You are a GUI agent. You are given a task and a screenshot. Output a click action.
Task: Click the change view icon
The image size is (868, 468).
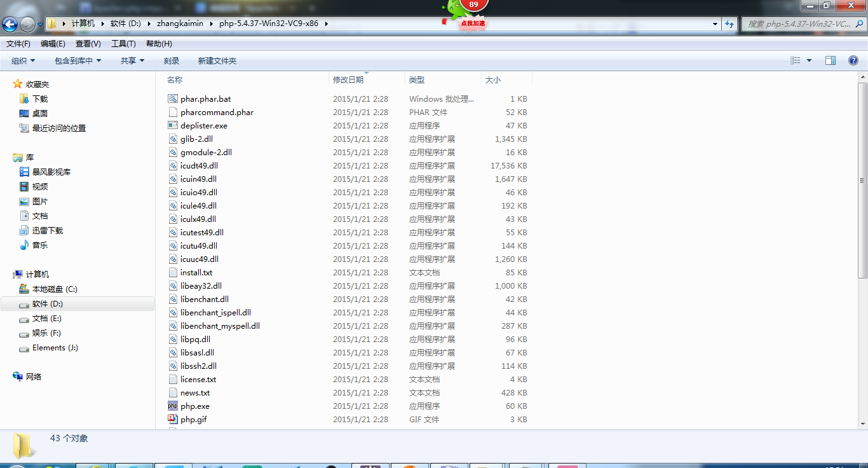796,60
